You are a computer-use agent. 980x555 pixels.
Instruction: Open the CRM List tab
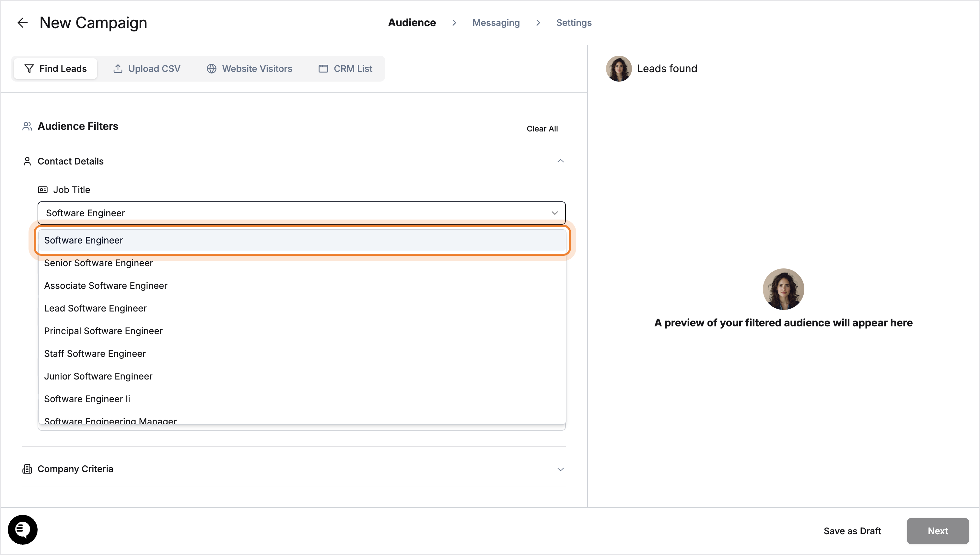[345, 69]
